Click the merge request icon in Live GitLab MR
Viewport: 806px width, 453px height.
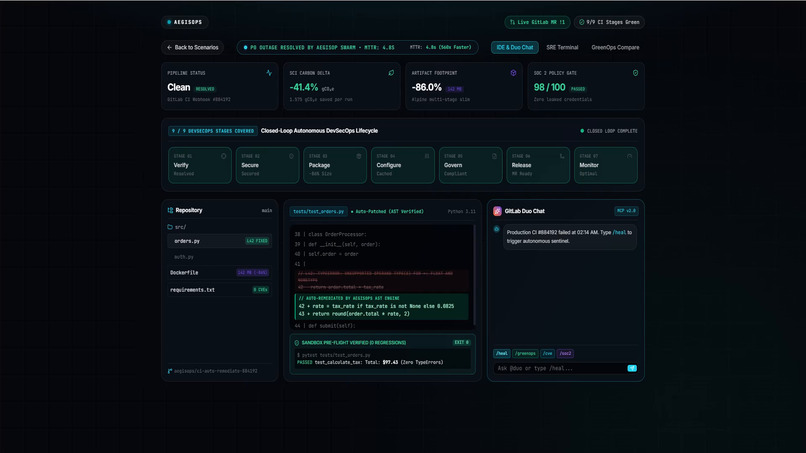click(x=512, y=22)
